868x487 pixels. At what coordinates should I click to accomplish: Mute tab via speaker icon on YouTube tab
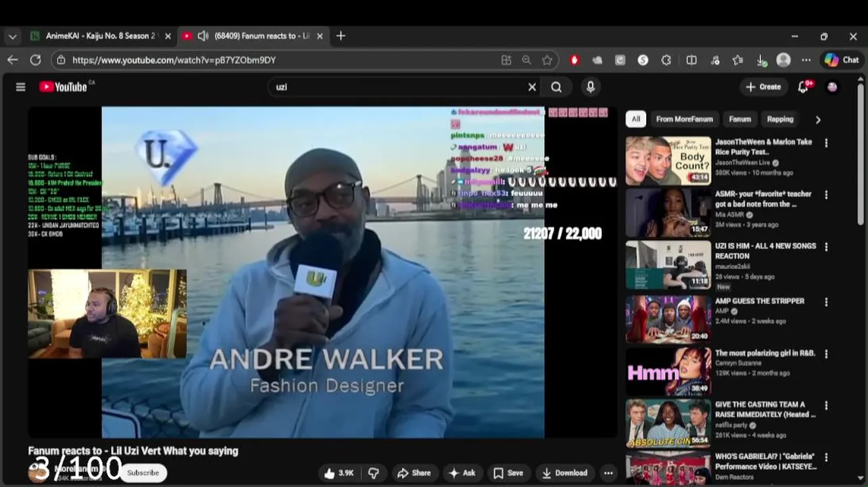[x=203, y=36]
